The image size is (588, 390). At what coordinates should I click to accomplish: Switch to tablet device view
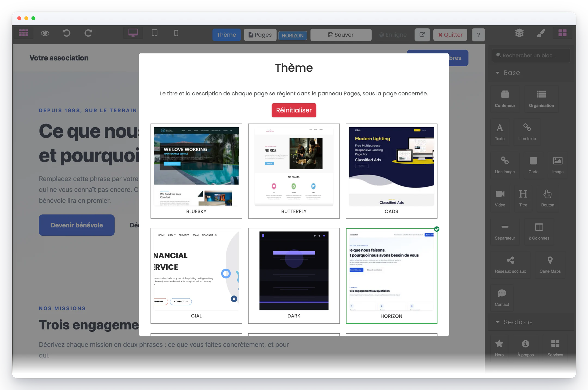(x=155, y=33)
